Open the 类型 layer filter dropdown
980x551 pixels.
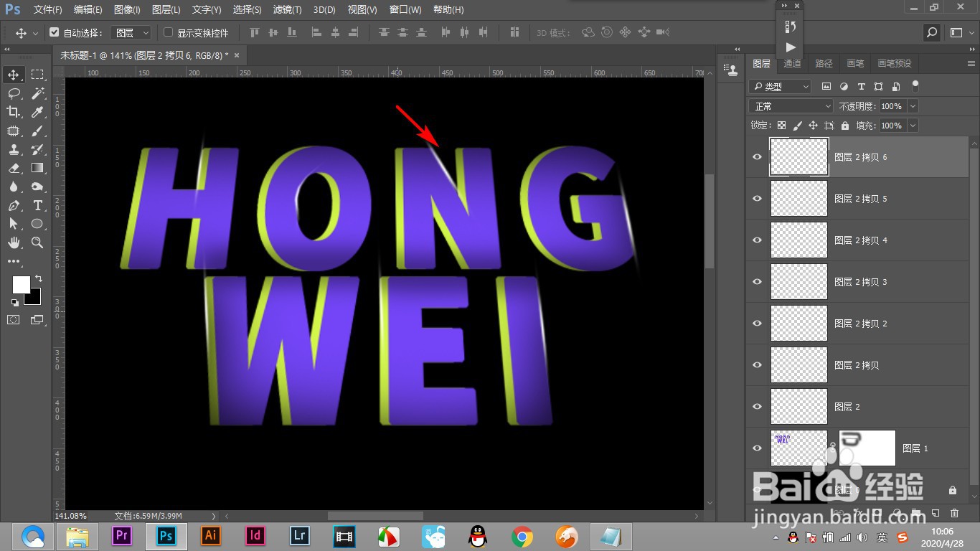(780, 86)
